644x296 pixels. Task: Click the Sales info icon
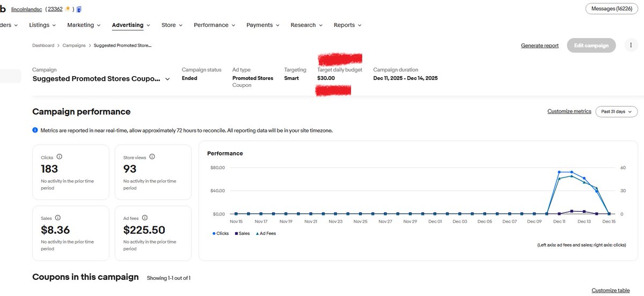[57, 218]
